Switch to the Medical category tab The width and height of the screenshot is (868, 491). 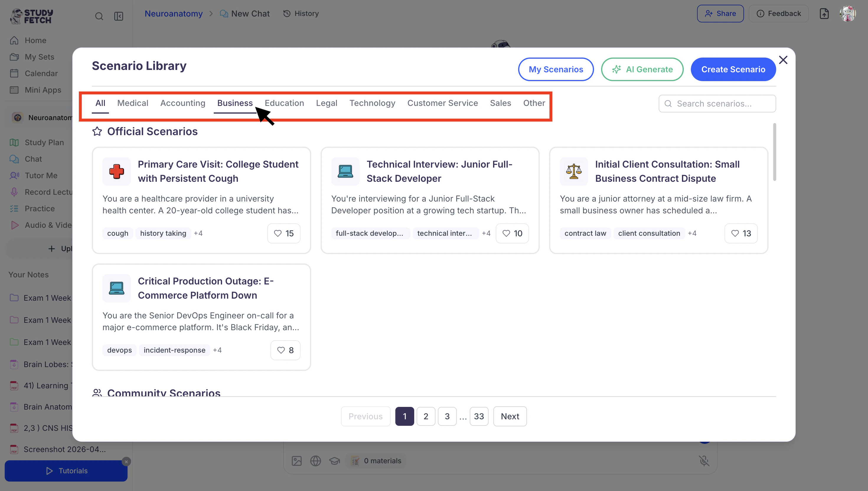pos(133,103)
